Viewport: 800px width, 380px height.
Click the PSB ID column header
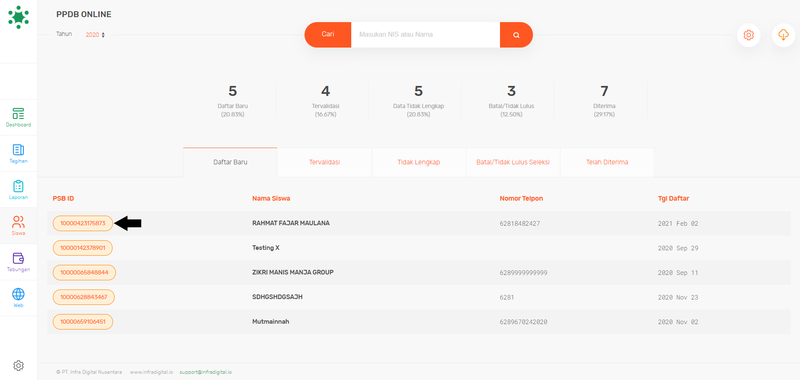tap(63, 198)
